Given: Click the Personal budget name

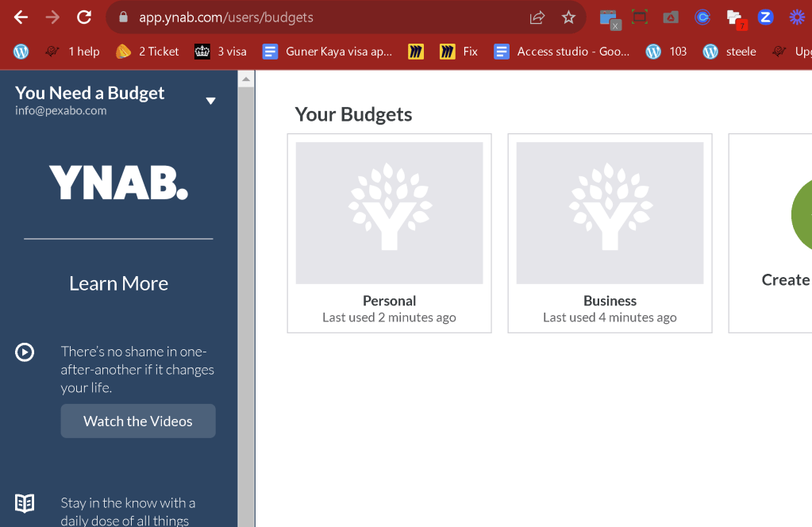Looking at the screenshot, I should [390, 301].
